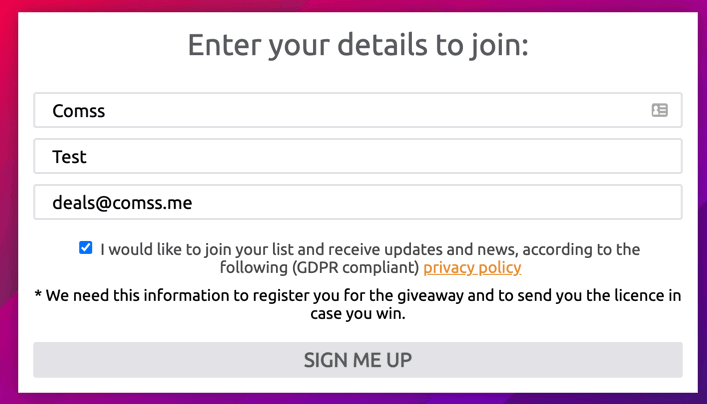The height and width of the screenshot is (404, 707).
Task: Uncheck the join list checkbox
Action: [86, 248]
